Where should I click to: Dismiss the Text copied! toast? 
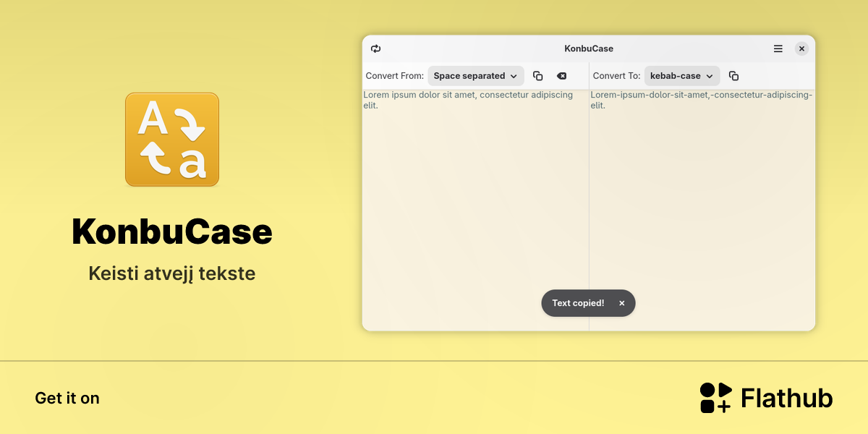click(x=621, y=303)
